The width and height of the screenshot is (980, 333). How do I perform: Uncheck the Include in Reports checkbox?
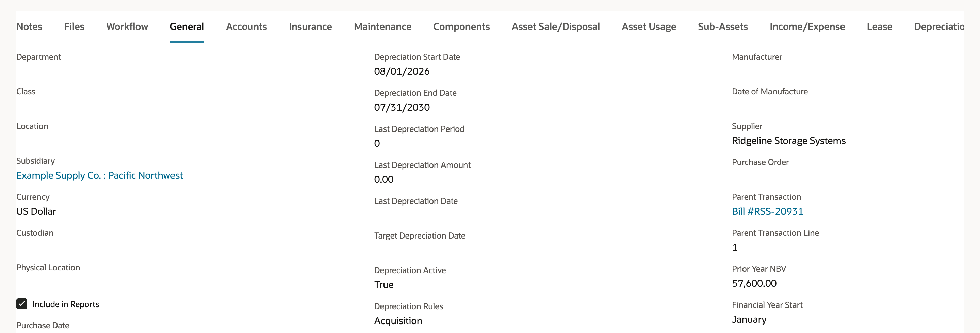[x=22, y=304]
